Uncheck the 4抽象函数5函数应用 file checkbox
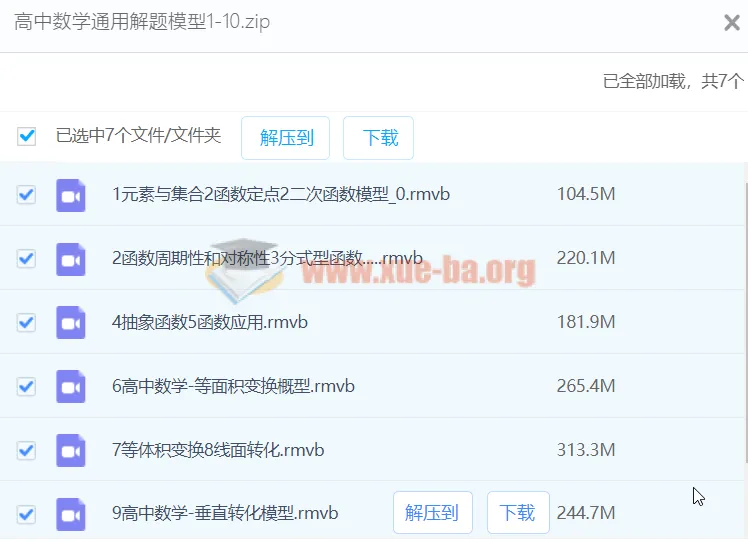Image resolution: width=748 pixels, height=542 pixels. click(27, 322)
